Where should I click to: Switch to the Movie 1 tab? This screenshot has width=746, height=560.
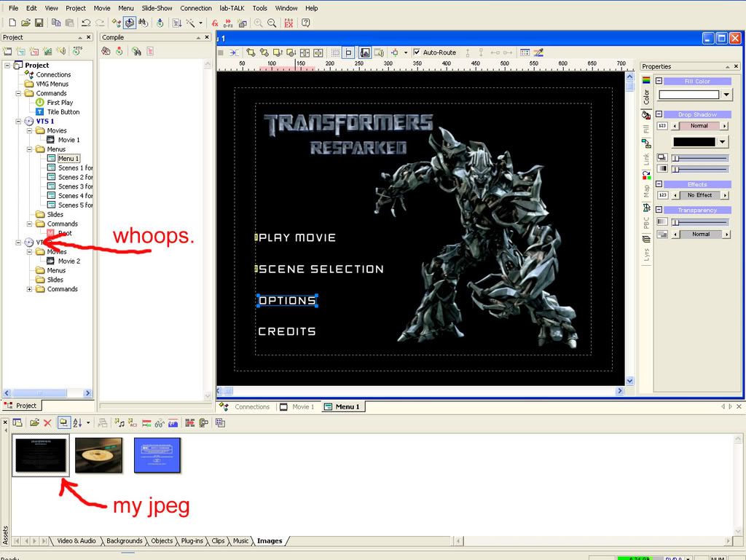pyautogui.click(x=297, y=407)
